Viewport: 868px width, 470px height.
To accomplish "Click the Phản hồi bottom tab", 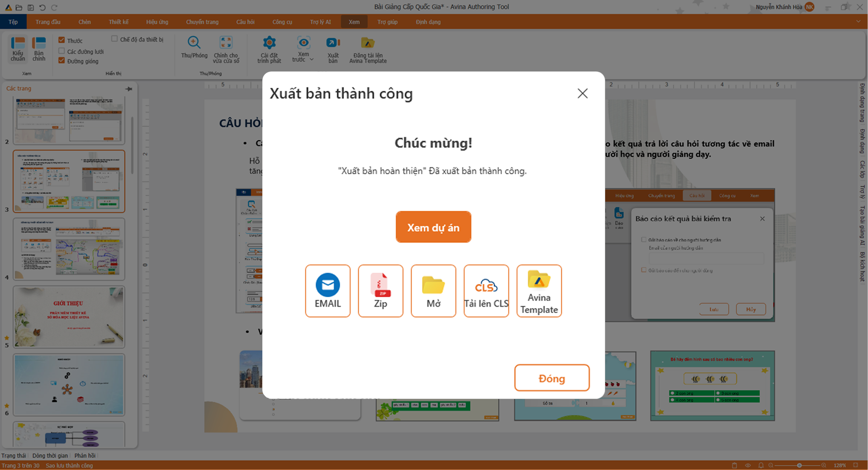I will tap(85, 456).
